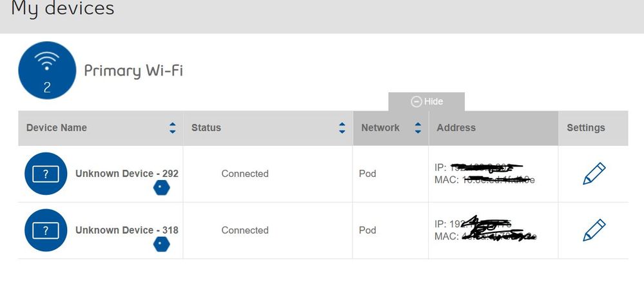The width and height of the screenshot is (644, 306).
Task: Edit settings for Unknown Device - 292
Action: [594, 174]
